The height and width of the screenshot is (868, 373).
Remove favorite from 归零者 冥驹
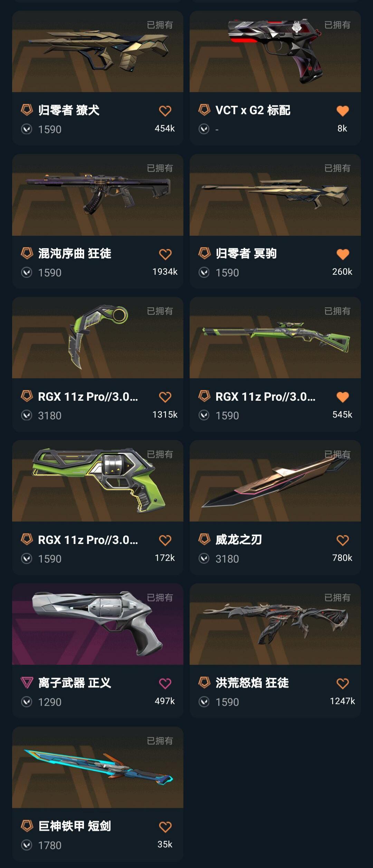click(x=343, y=254)
